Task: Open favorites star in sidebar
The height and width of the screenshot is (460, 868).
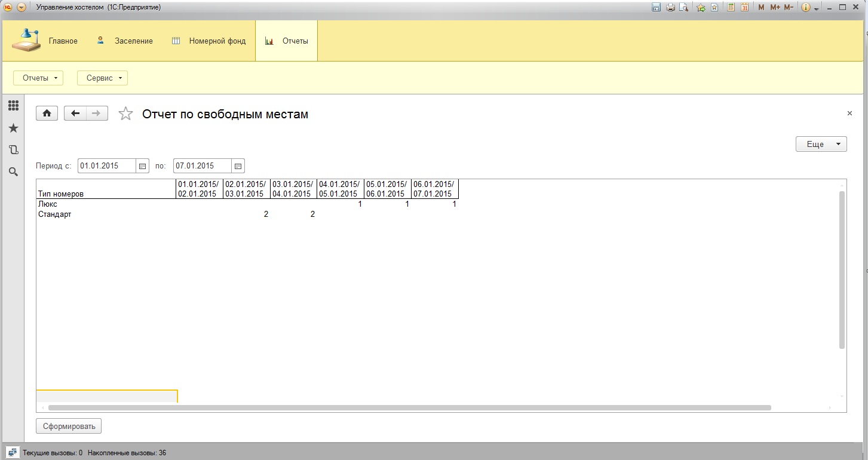Action: click(x=13, y=128)
